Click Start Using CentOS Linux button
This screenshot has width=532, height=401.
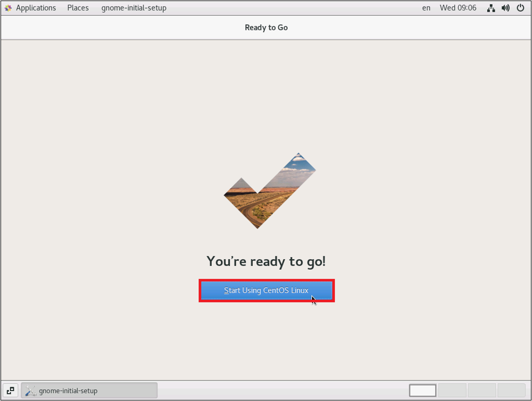pos(267,290)
